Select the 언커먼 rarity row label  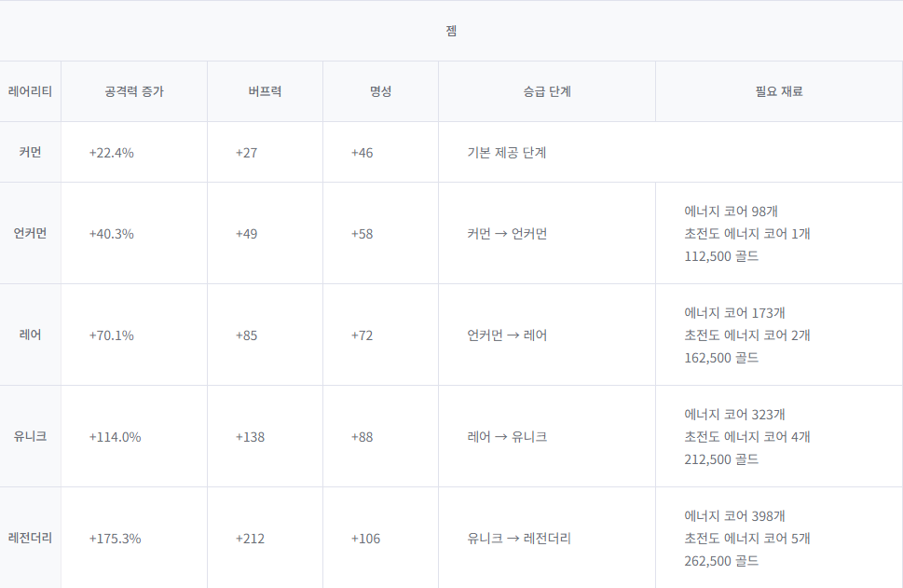coord(30,233)
